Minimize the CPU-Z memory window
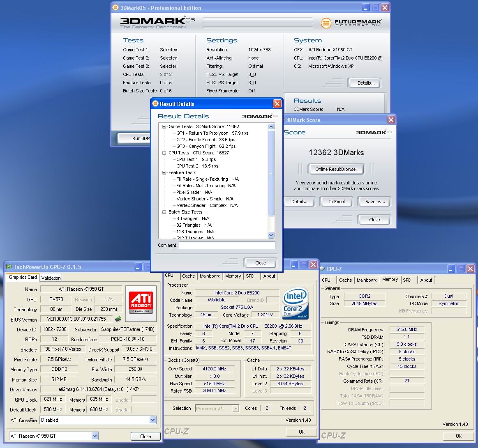 tap(451, 269)
